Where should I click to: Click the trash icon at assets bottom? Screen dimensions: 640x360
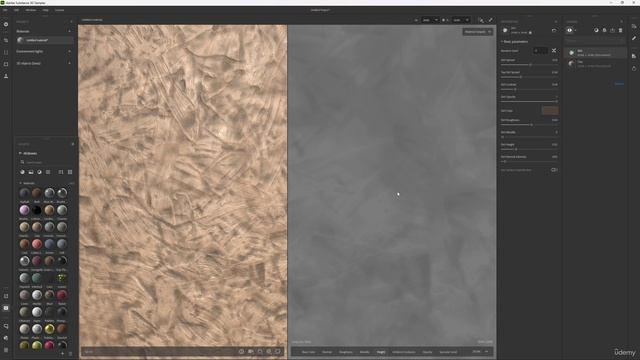click(70, 354)
